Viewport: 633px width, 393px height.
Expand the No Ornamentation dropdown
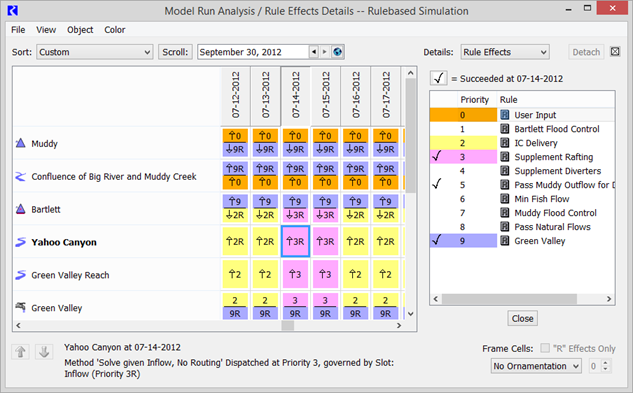[x=536, y=366]
